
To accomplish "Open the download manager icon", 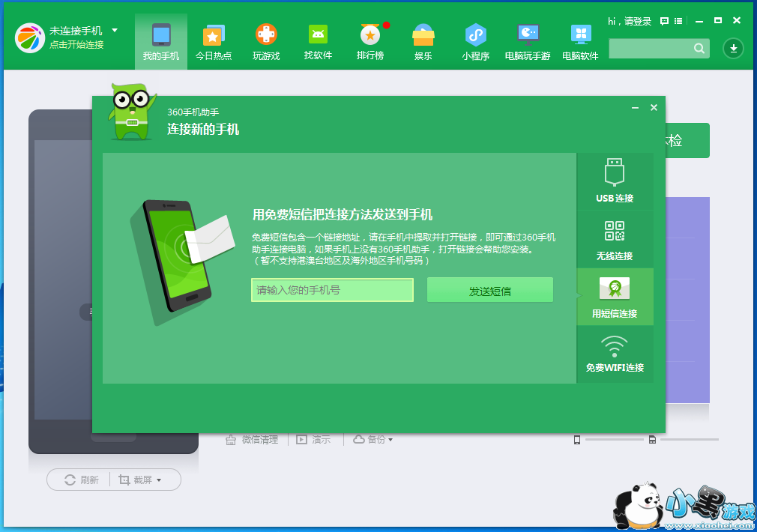I will (x=733, y=48).
